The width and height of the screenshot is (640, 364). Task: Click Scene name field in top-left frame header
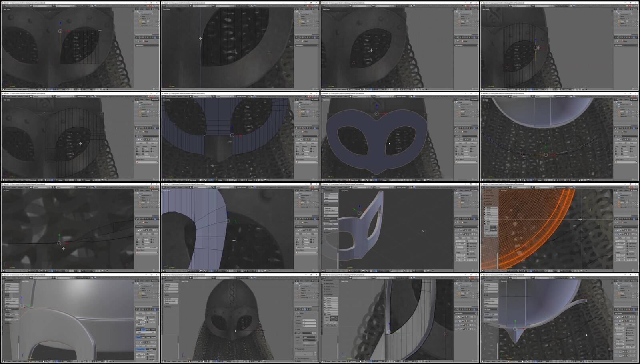[x=62, y=6]
